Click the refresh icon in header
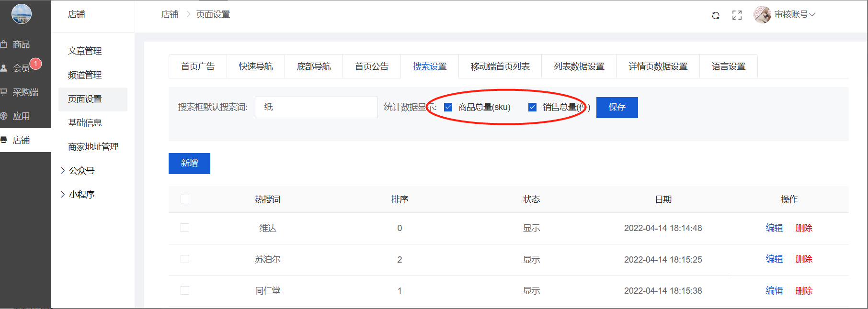Screen dimensions: 868x309 click(x=715, y=15)
